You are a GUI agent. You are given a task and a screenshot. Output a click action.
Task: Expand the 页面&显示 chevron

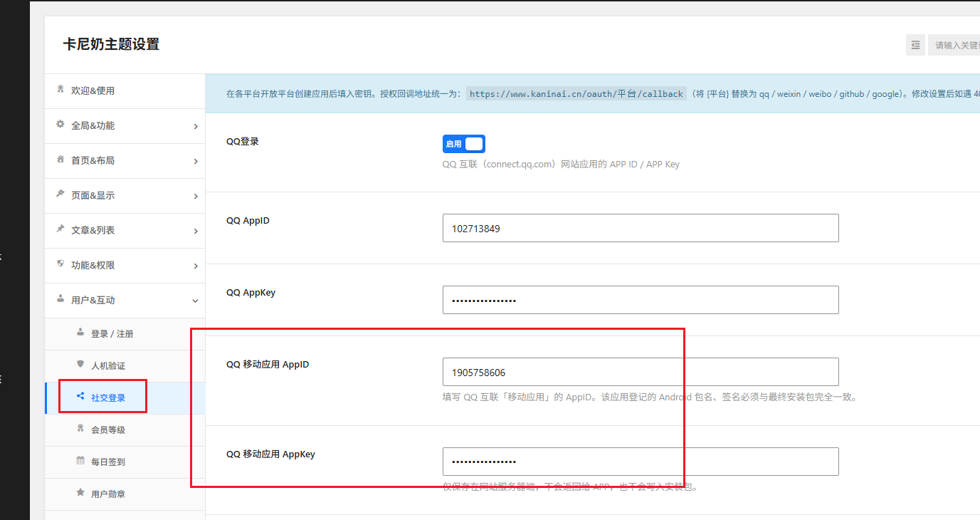196,197
